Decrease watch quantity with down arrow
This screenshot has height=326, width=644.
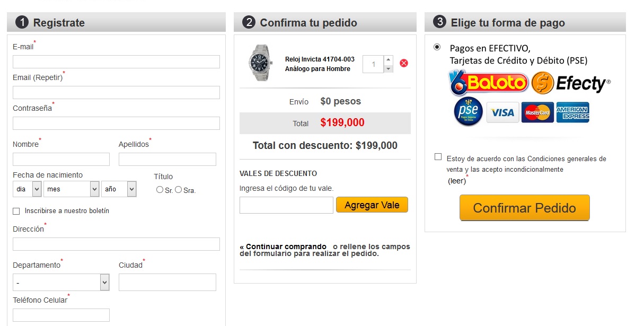[389, 69]
